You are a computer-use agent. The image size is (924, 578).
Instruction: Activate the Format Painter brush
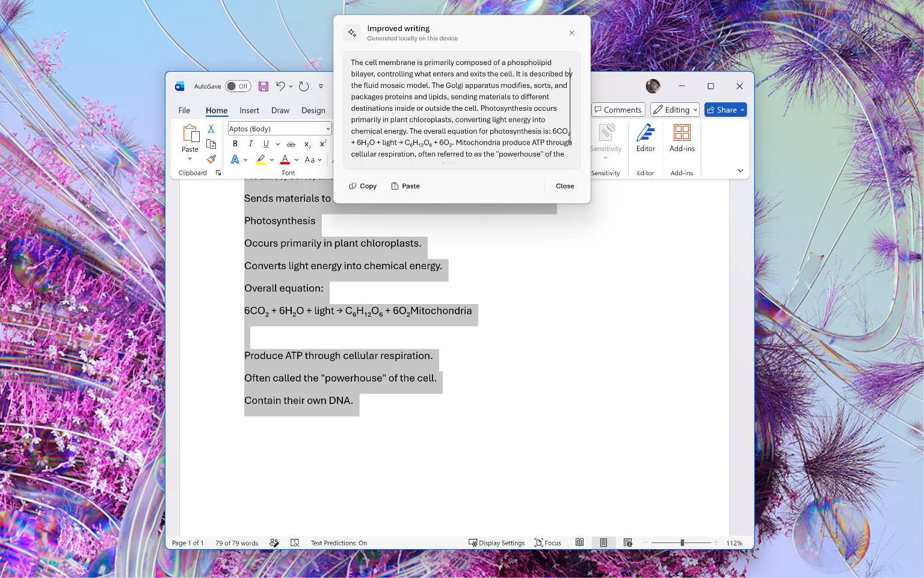[x=211, y=159]
